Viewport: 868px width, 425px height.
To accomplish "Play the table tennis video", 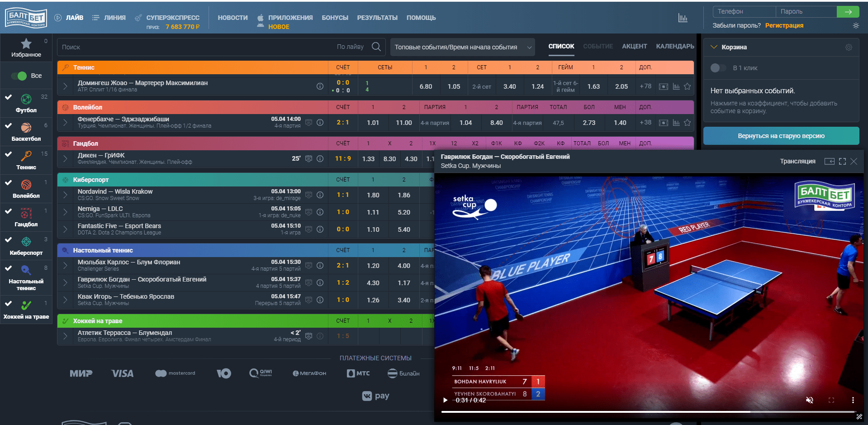I will [x=445, y=400].
